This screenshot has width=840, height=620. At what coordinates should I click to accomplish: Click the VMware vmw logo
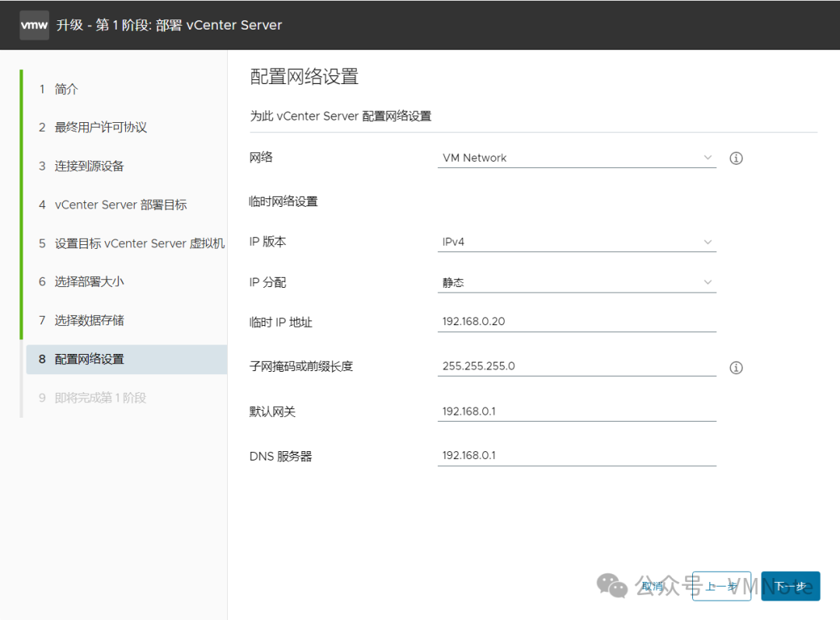click(x=34, y=25)
